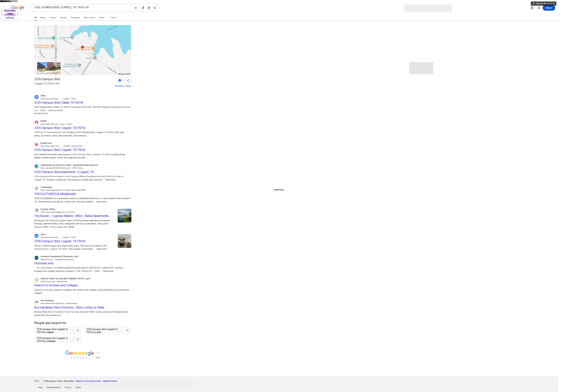Switch to the Maps tab
Screen dimensions: 565x392
43,18
